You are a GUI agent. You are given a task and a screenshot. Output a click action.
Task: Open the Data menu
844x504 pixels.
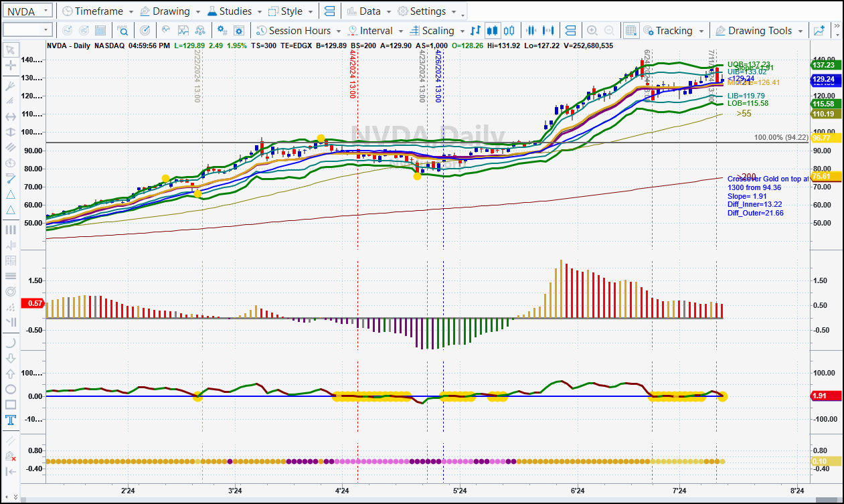click(x=369, y=11)
